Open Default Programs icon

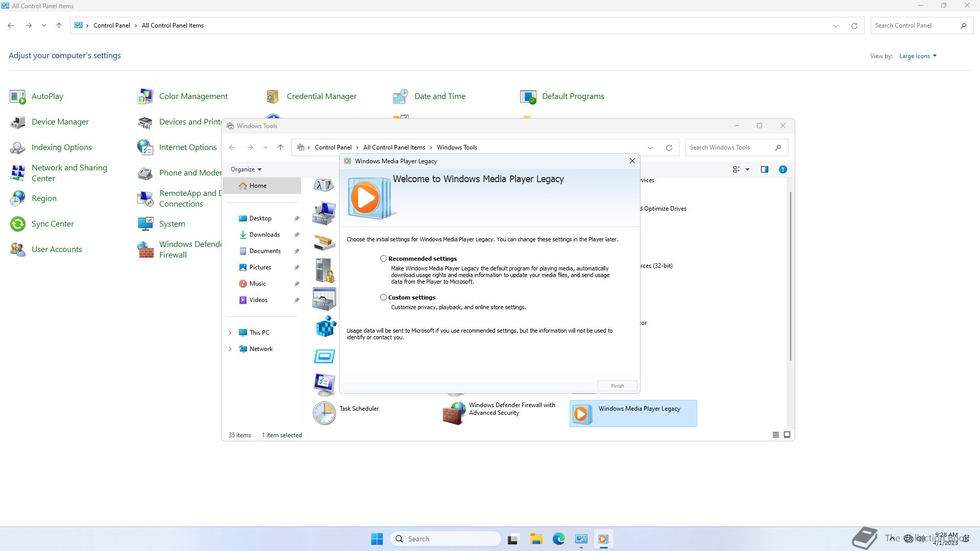528,96
